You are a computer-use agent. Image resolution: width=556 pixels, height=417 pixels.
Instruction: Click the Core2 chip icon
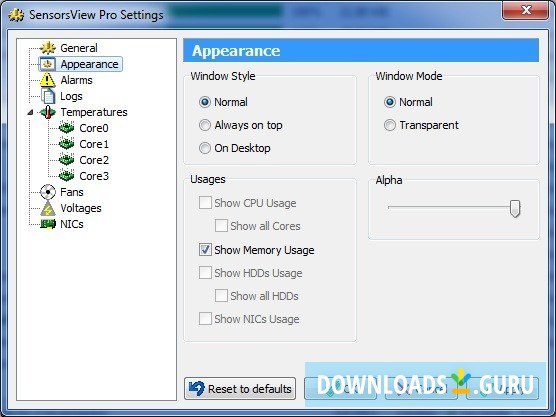[x=66, y=160]
